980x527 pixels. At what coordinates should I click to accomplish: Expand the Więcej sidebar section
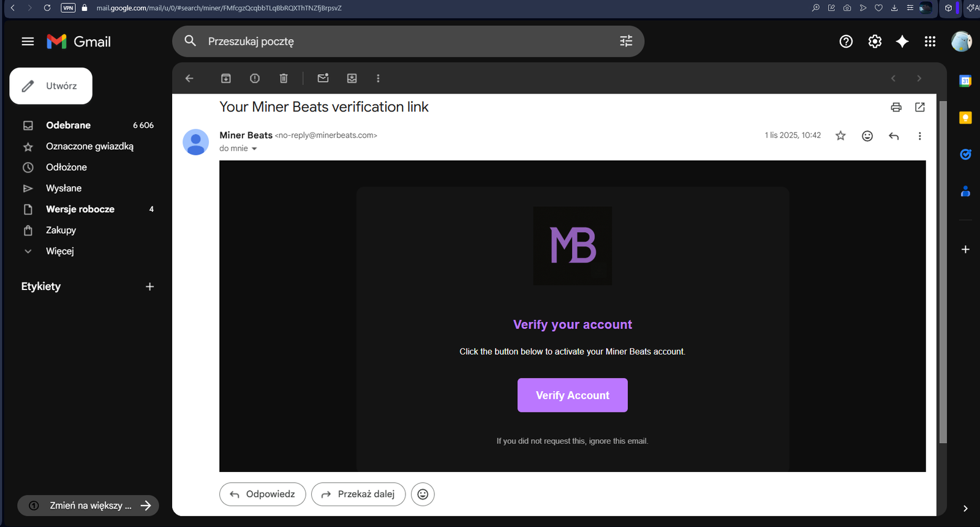[x=59, y=251]
